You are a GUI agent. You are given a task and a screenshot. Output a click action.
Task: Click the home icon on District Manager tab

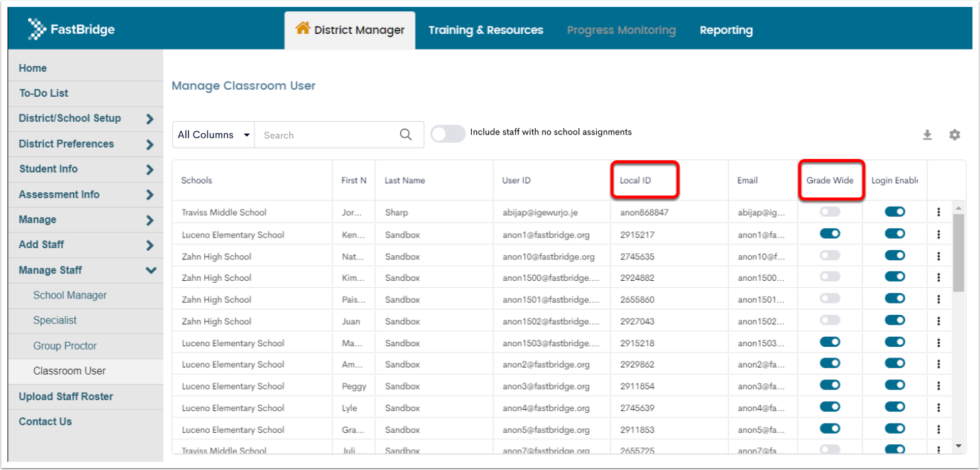303,28
